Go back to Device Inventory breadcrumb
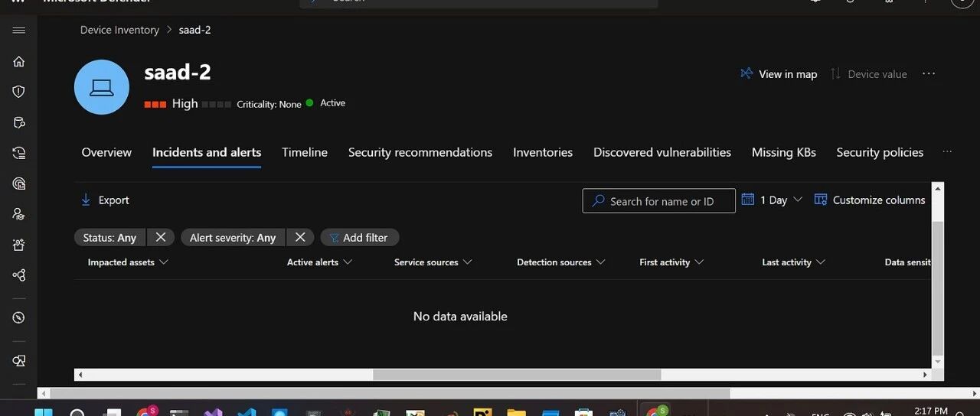980x416 pixels. point(119,30)
